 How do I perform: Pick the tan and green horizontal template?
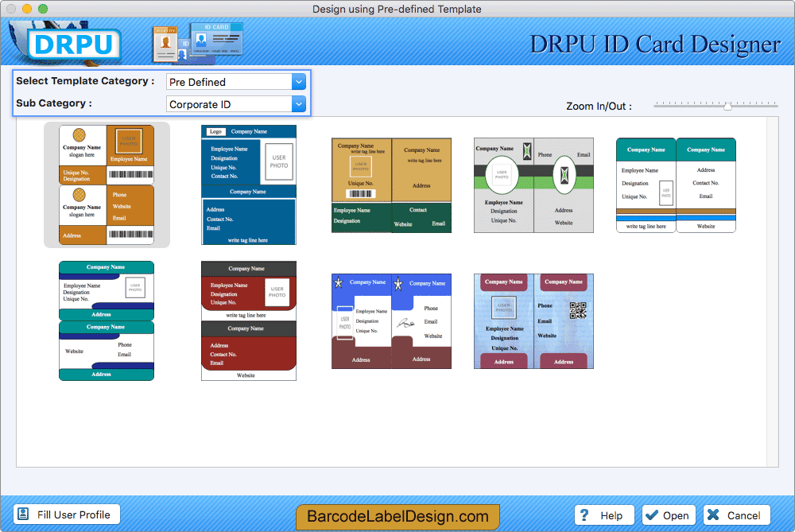(391, 185)
